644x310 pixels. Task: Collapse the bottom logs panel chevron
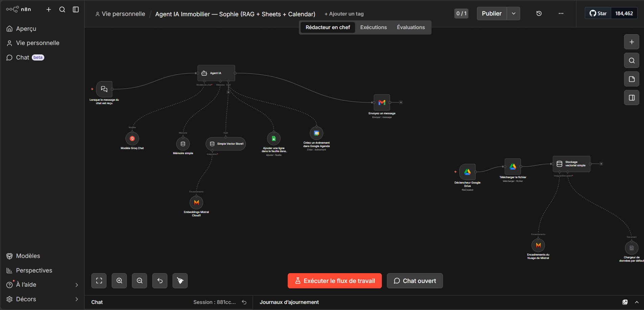pos(637,302)
